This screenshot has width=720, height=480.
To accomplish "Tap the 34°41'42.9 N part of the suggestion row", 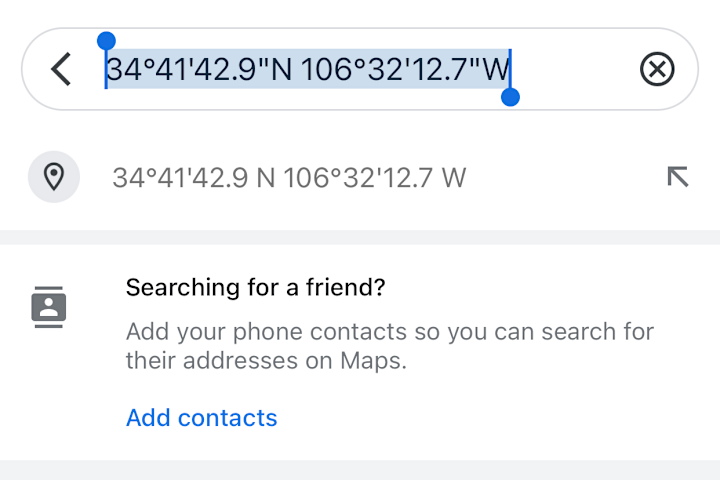I will 194,178.
